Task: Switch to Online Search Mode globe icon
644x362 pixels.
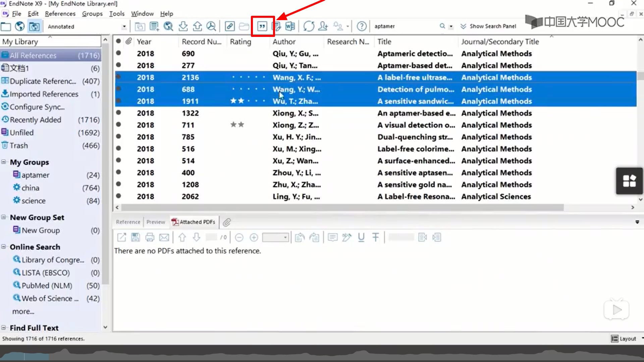Action: 20,26
